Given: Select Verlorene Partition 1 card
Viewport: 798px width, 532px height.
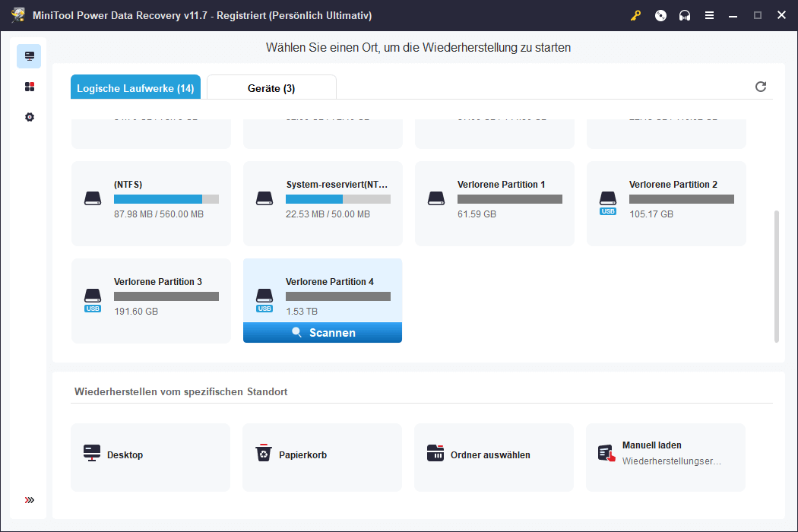Looking at the screenshot, I should click(495, 204).
